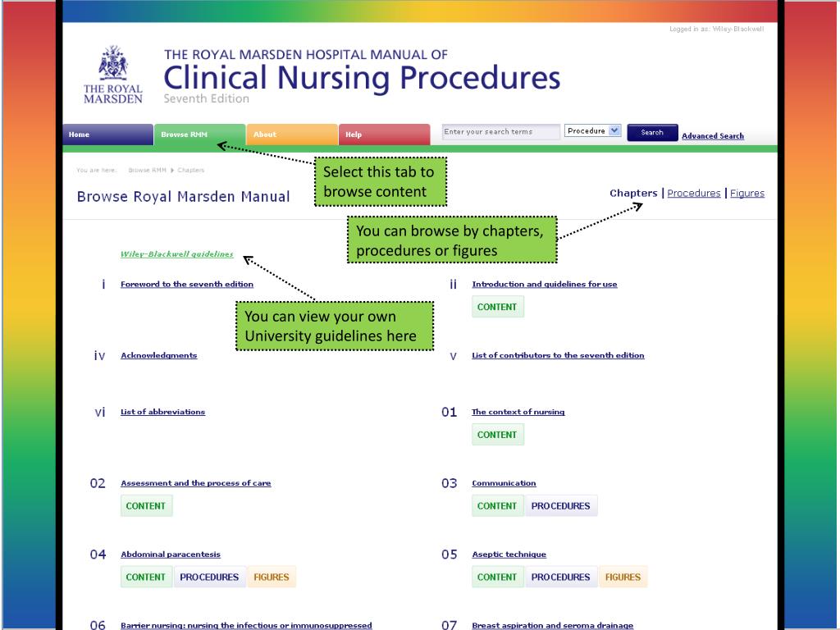
Task: Expand the Procedure search dropdown
Action: [592, 130]
